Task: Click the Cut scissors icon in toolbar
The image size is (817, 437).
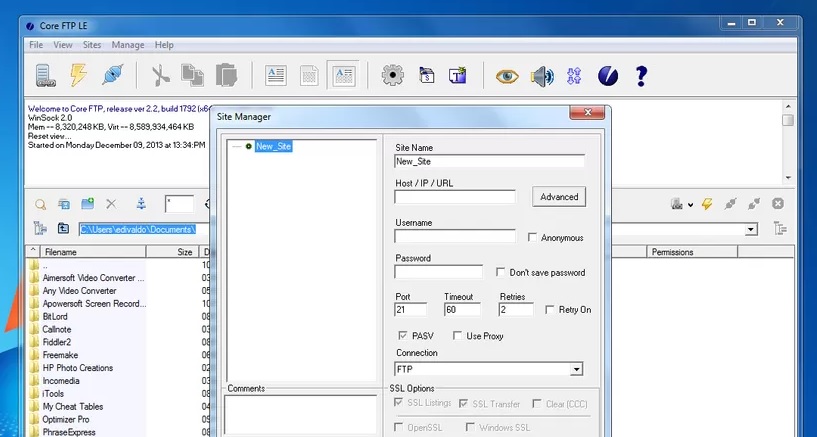Action: [x=160, y=76]
